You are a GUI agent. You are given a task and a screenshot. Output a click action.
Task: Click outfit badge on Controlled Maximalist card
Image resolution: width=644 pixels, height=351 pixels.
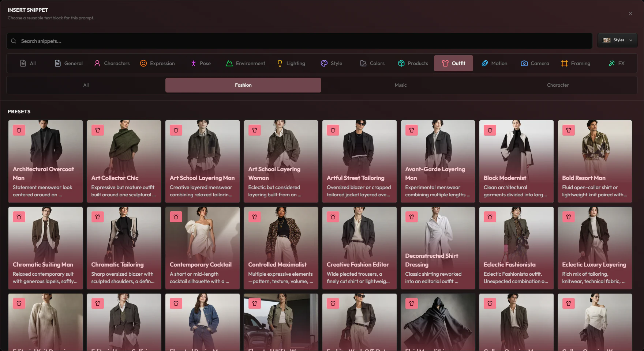255,217
